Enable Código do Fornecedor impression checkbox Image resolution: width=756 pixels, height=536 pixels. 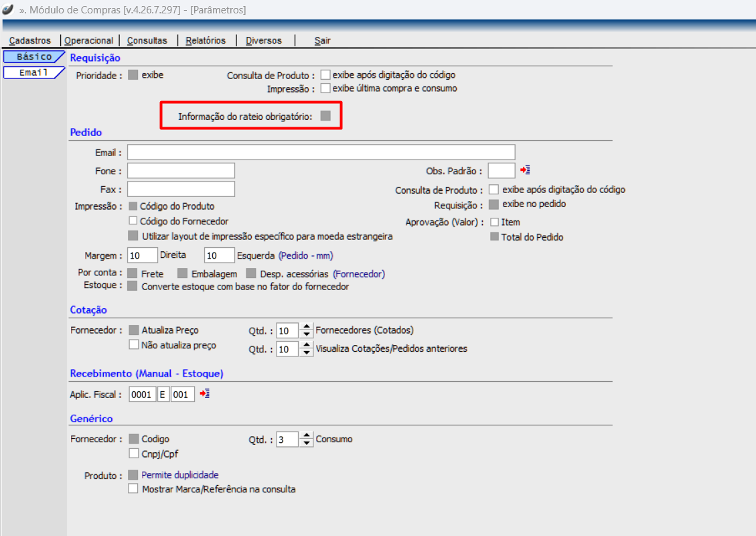point(133,220)
